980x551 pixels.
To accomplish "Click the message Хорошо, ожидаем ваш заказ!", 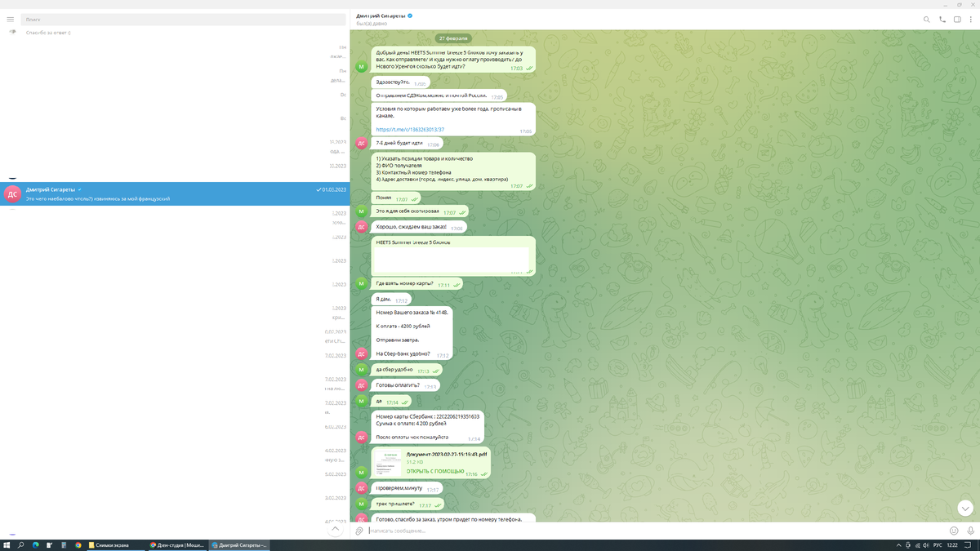I will pyautogui.click(x=419, y=226).
